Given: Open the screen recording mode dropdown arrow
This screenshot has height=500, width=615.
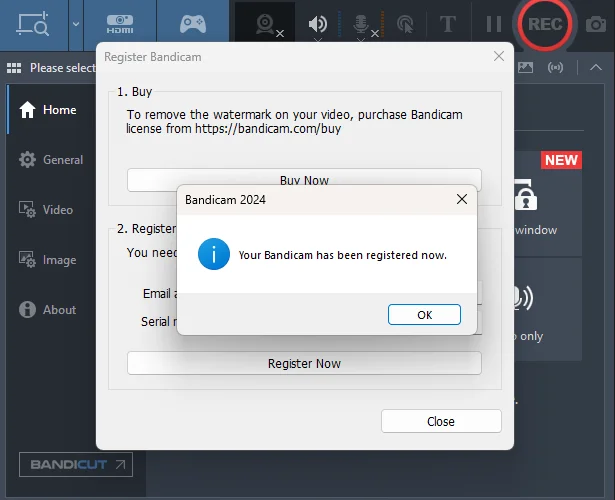Looking at the screenshot, I should point(76,24).
